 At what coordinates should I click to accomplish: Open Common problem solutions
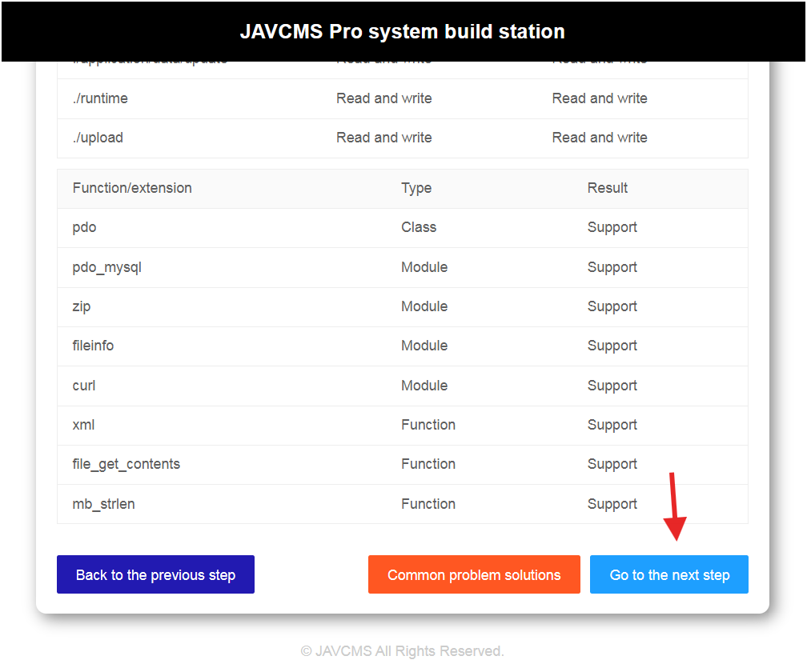click(474, 574)
